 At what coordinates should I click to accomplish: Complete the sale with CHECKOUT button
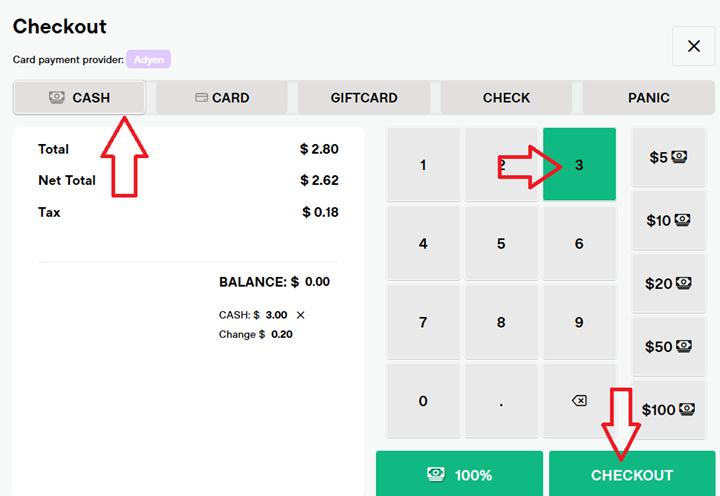coord(632,474)
